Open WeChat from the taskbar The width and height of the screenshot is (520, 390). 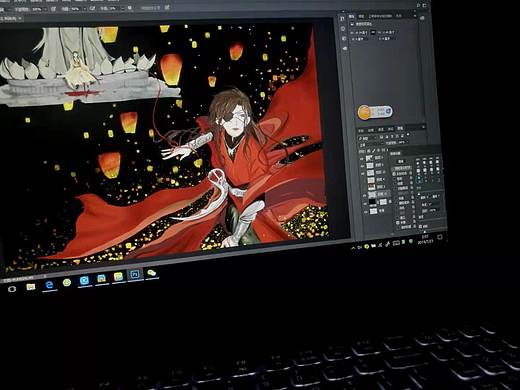tap(152, 274)
